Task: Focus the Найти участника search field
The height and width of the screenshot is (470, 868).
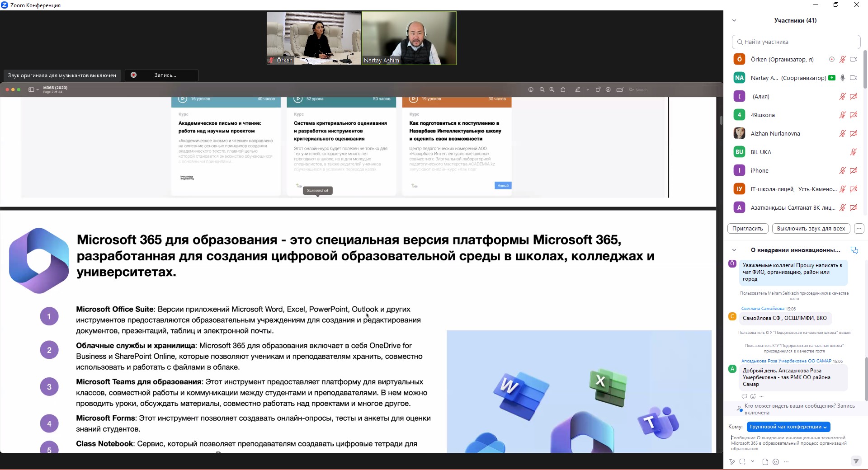Action: (x=796, y=42)
